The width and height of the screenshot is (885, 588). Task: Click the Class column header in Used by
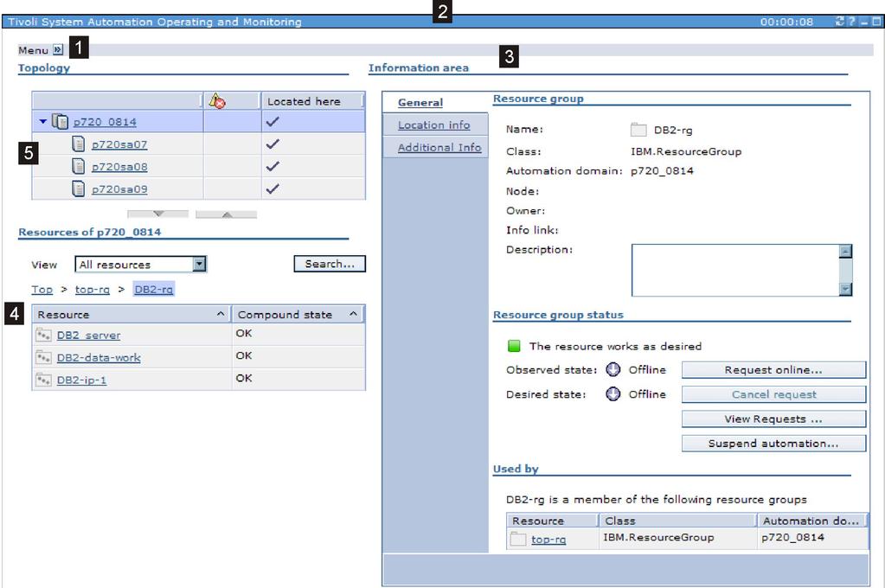677,521
